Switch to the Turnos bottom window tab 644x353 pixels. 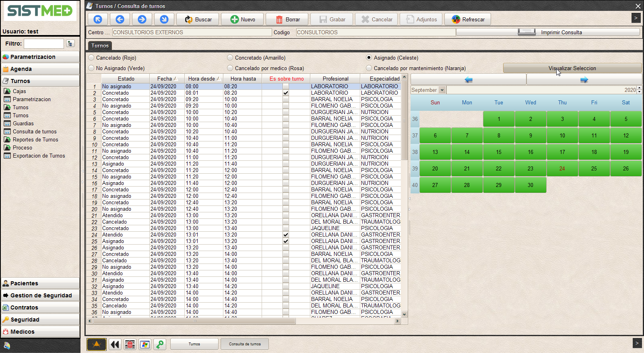pyautogui.click(x=194, y=344)
